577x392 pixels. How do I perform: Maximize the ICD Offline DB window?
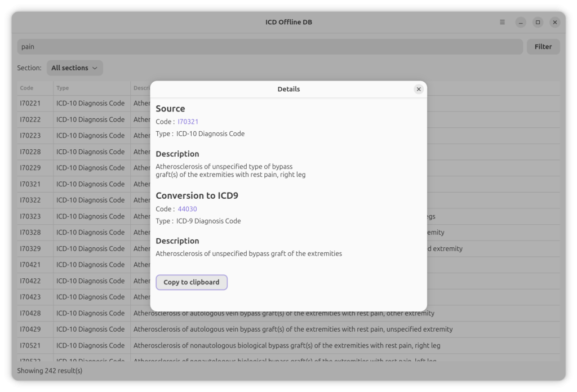pyautogui.click(x=538, y=23)
